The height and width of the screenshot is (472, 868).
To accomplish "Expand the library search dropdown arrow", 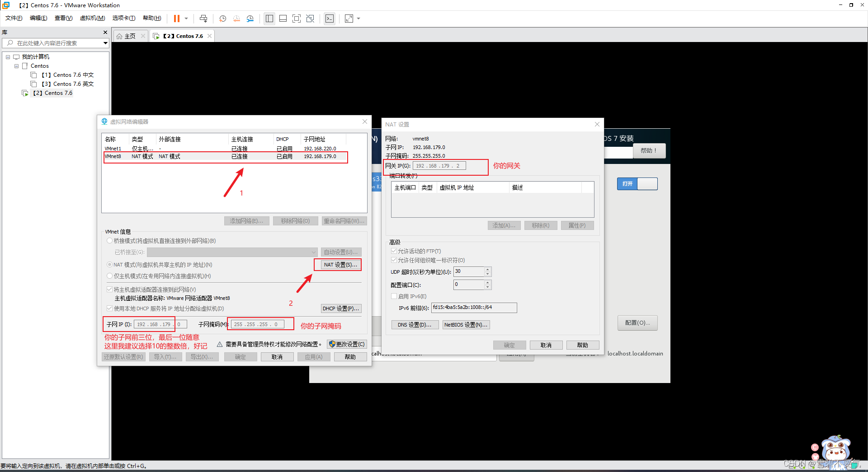I will 105,43.
